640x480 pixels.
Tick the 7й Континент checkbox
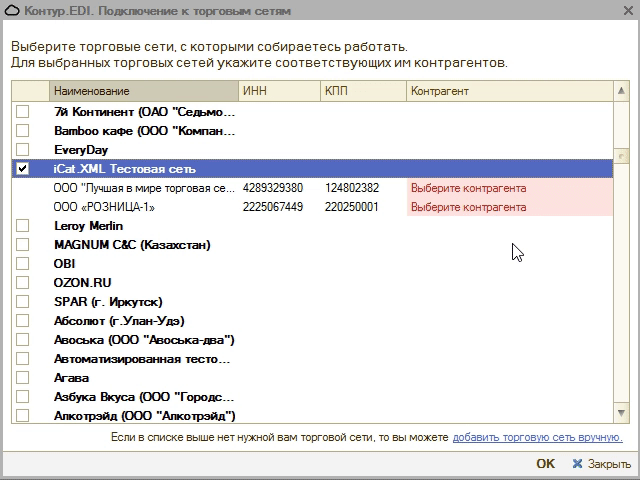click(x=22, y=111)
